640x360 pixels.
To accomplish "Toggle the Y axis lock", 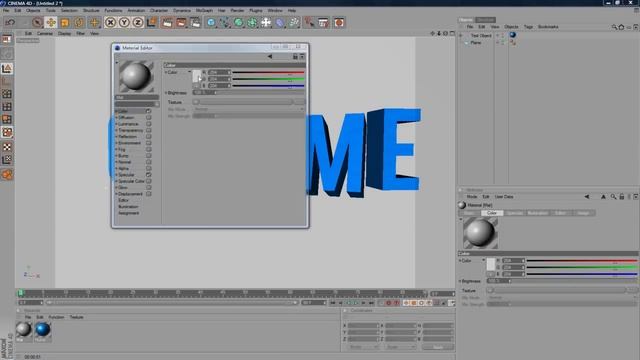I will pyautogui.click(x=124, y=22).
